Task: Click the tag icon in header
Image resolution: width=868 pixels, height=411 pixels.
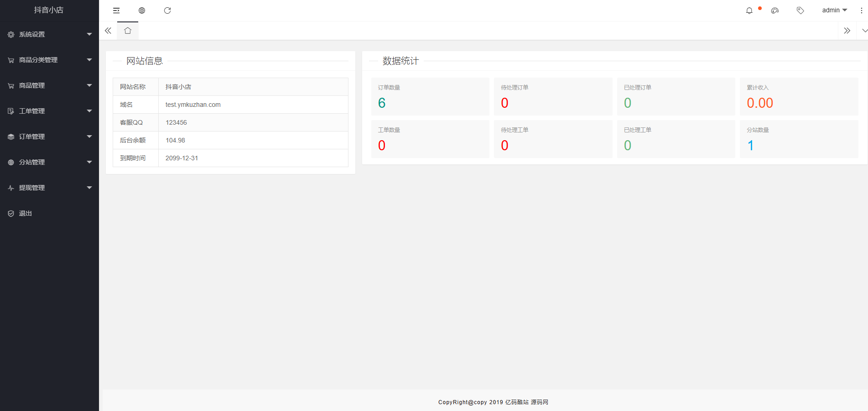Action: (x=800, y=11)
